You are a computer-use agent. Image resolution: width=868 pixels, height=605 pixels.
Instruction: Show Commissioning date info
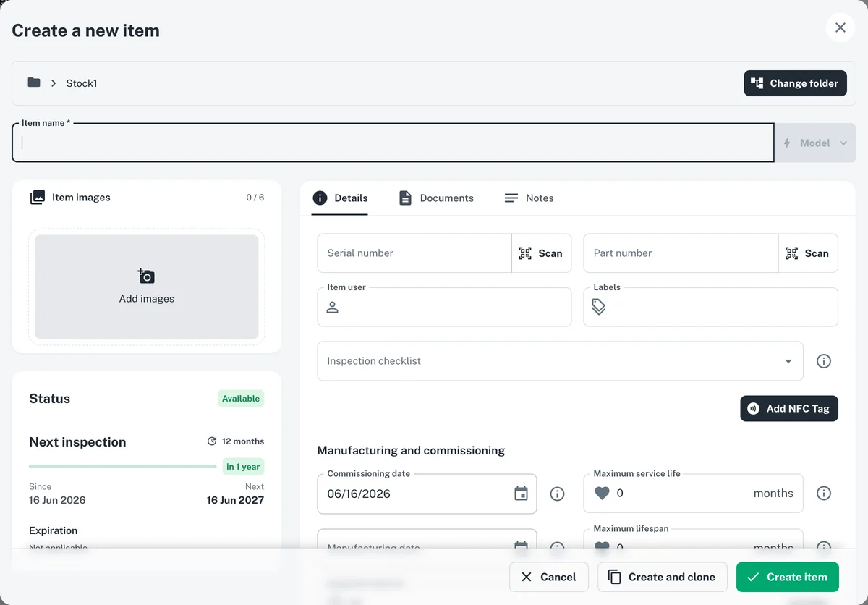(557, 494)
